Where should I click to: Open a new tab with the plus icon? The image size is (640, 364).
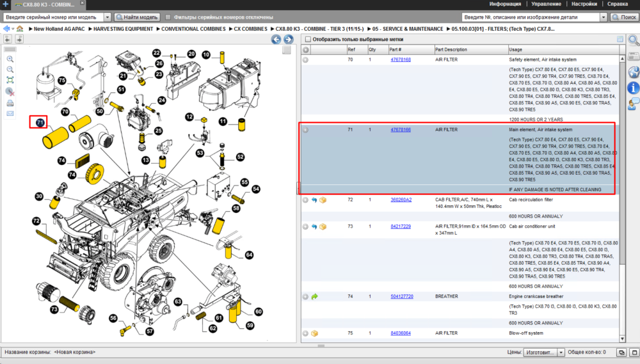click(5, 4)
